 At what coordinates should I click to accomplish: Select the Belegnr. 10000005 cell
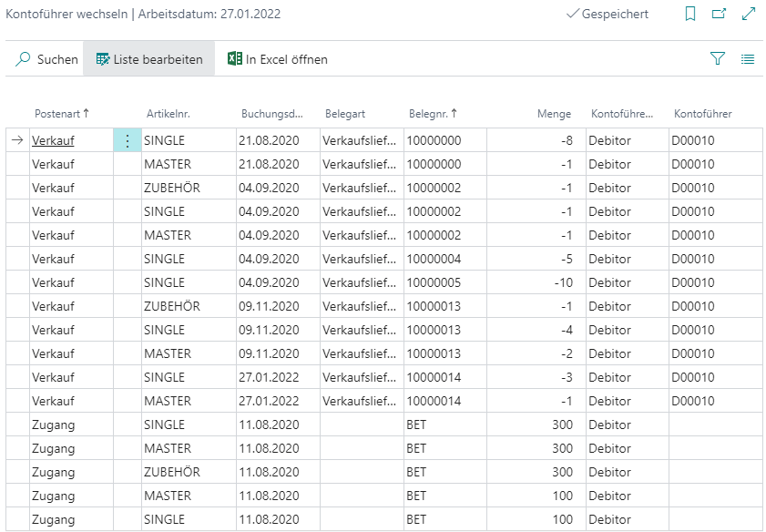[x=434, y=283]
